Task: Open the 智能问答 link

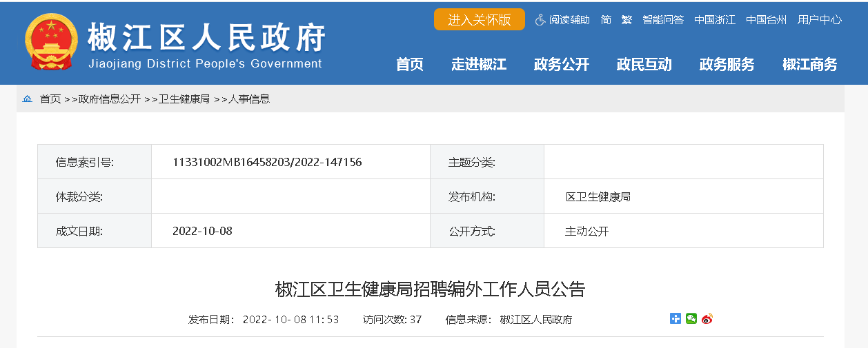Action: (x=663, y=20)
